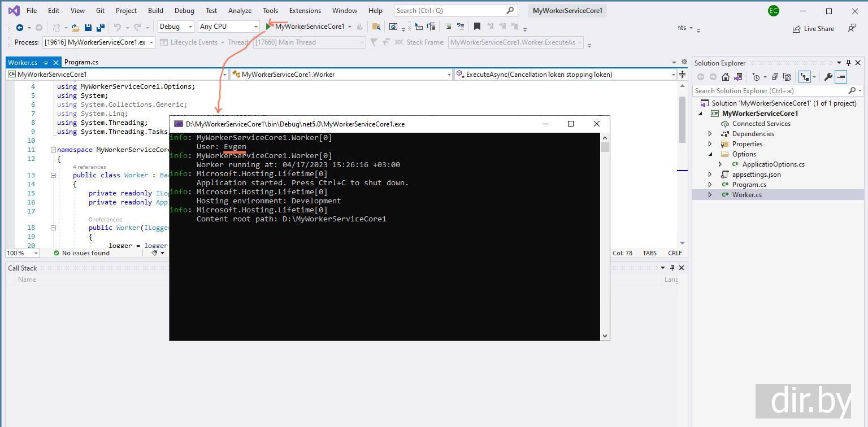Click the console window vertical scrollbar thumb
The image size is (868, 427).
pos(605,147)
